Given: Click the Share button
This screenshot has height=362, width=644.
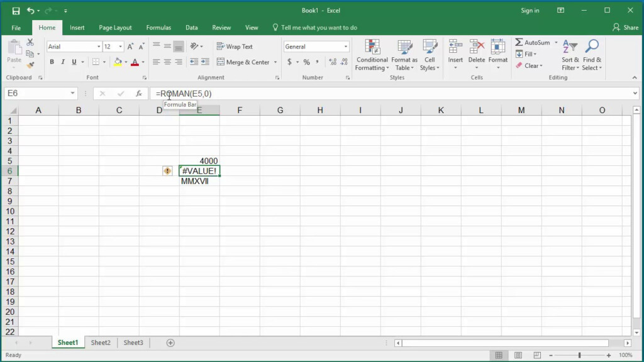Looking at the screenshot, I should pos(626,28).
